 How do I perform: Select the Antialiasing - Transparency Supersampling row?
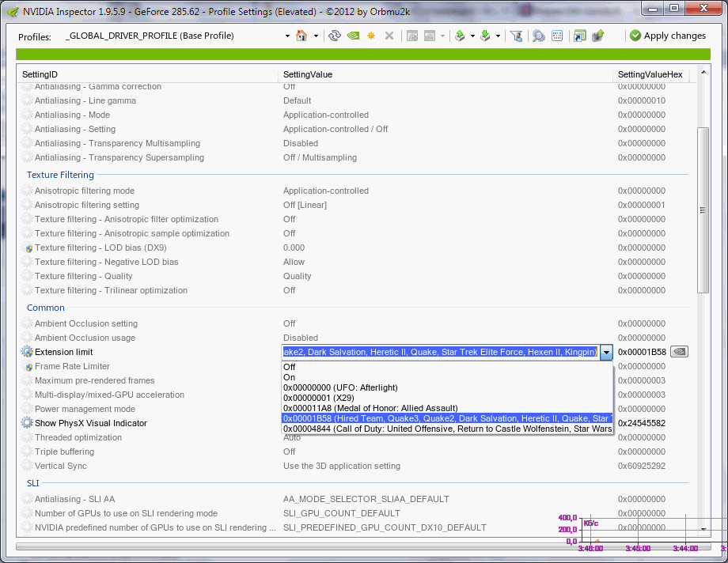point(355,157)
